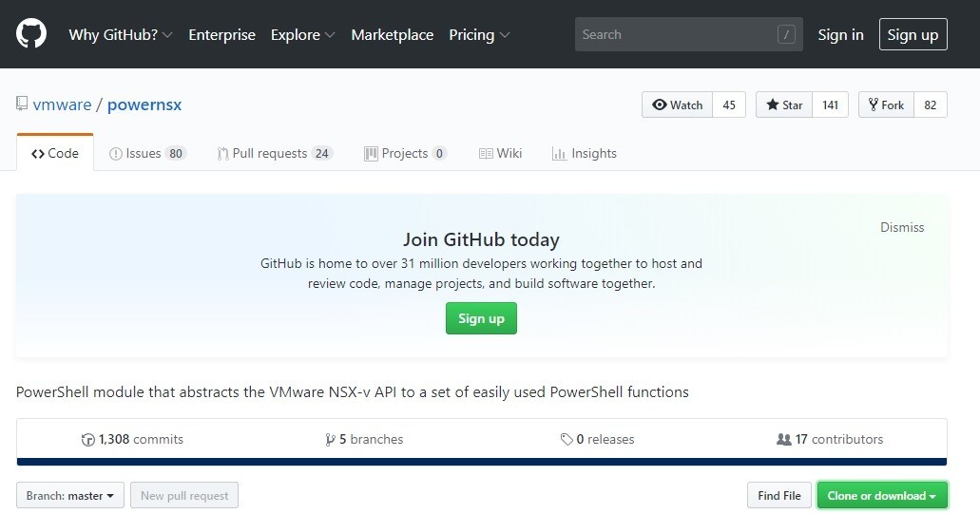Watch the repository

coord(678,105)
